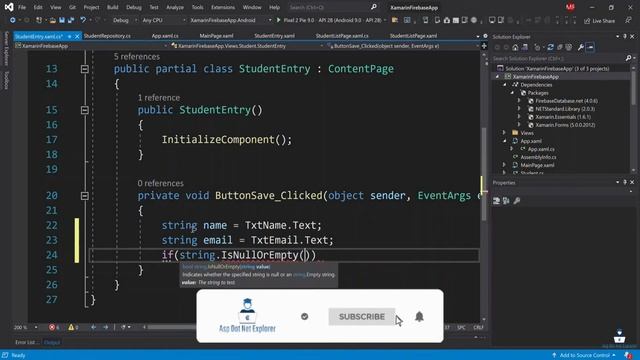This screenshot has width=640, height=360.
Task: Open the File menu
Action: tap(22, 7)
